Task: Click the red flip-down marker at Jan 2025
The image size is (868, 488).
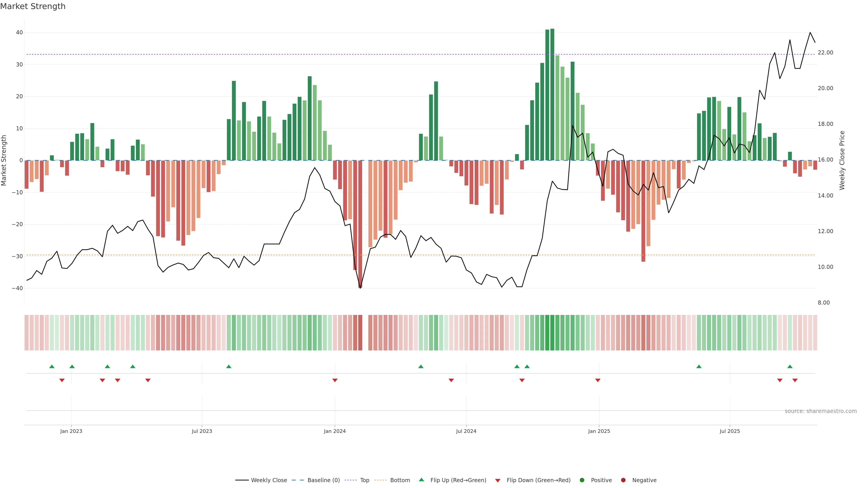Action: pos(598,380)
